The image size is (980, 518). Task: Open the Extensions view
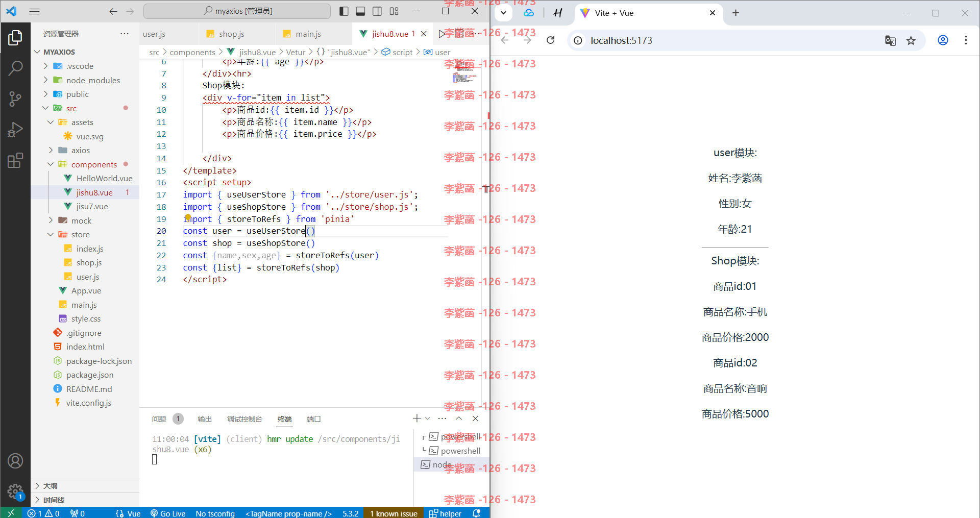15,160
